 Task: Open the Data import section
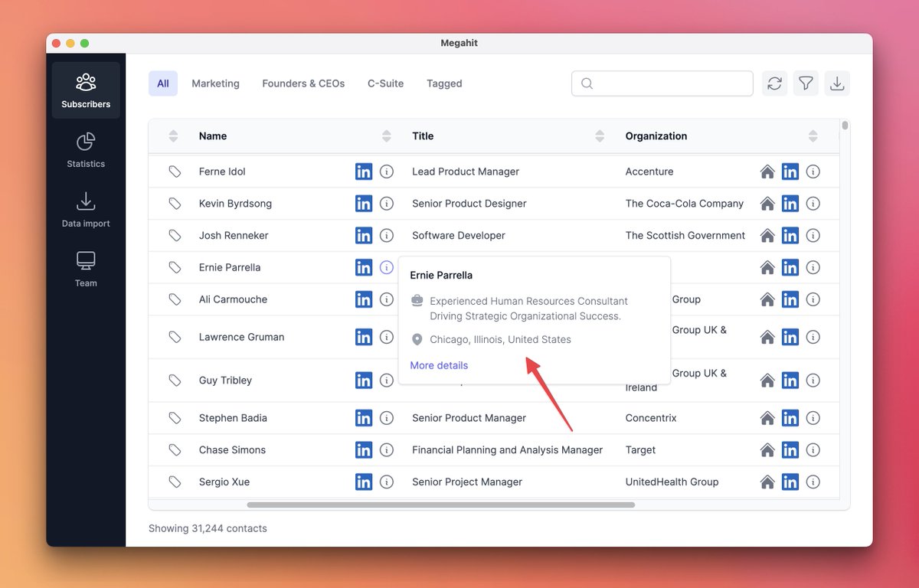86,210
